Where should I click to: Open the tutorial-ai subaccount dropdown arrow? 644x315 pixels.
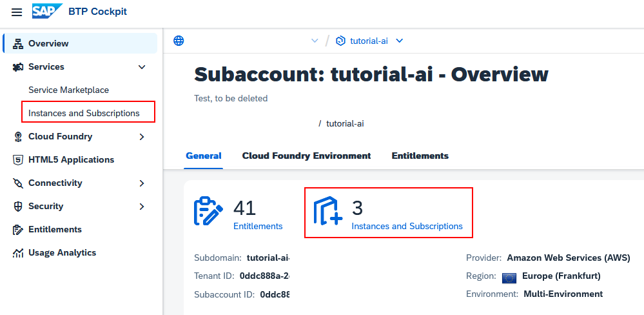point(399,41)
